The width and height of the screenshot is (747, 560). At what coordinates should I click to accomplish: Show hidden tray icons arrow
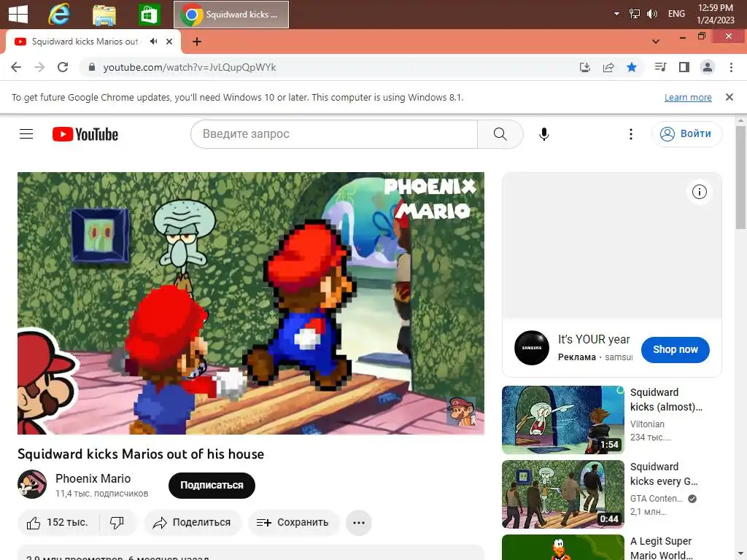[x=616, y=14]
